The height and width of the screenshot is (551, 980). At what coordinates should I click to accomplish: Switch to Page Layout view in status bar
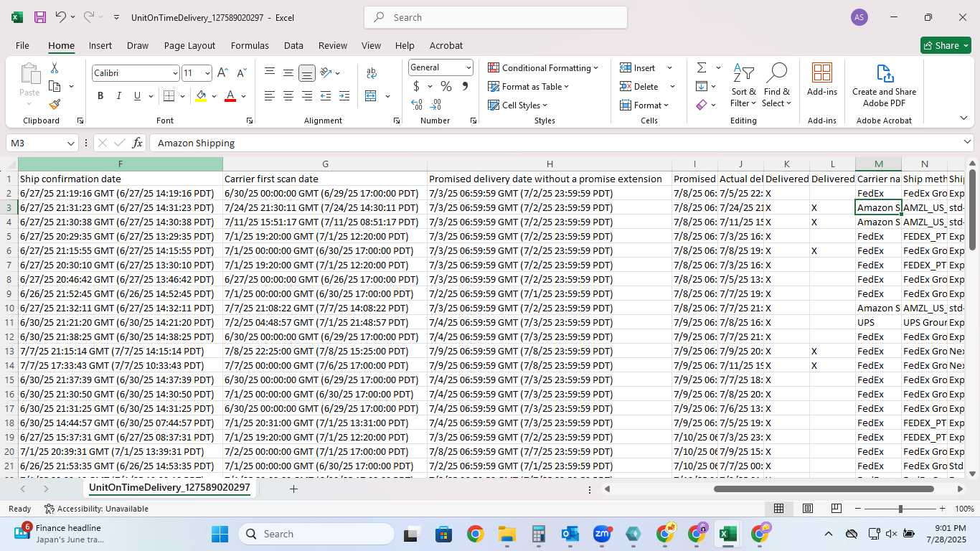808,509
